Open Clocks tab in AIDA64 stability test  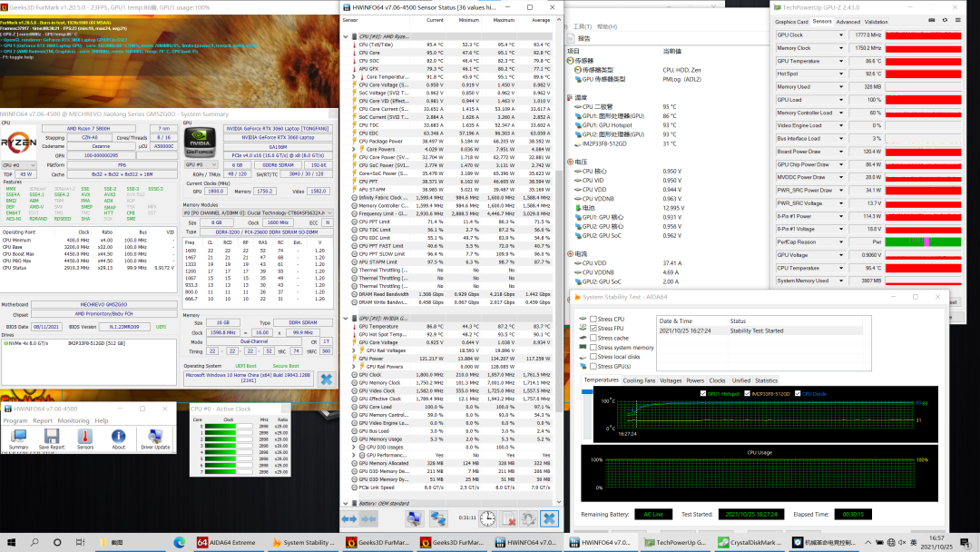tap(718, 380)
